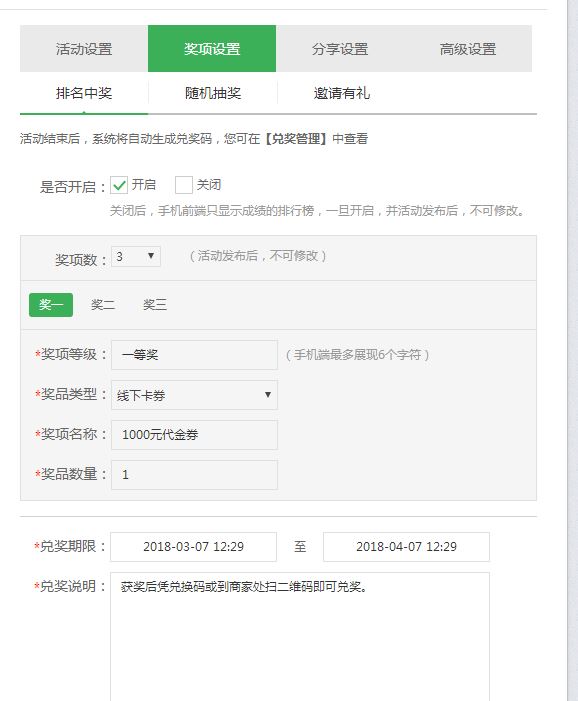
Task: Expand the 奖品类型 dropdown 线下卡券
Action: click(194, 395)
